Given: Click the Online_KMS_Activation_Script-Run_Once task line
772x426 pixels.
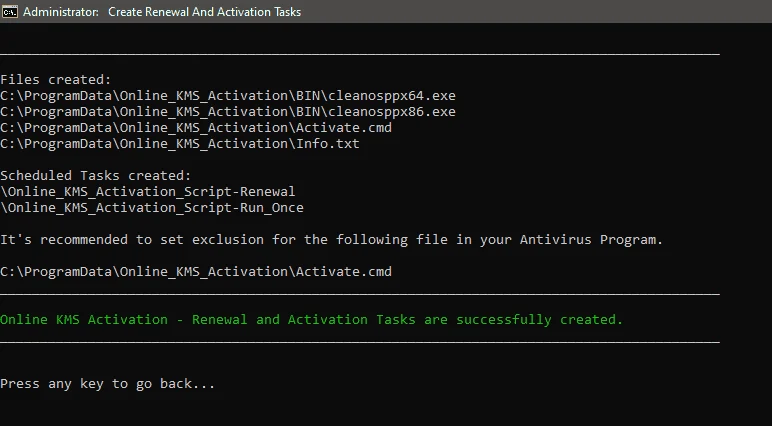Looking at the screenshot, I should tap(152, 208).
